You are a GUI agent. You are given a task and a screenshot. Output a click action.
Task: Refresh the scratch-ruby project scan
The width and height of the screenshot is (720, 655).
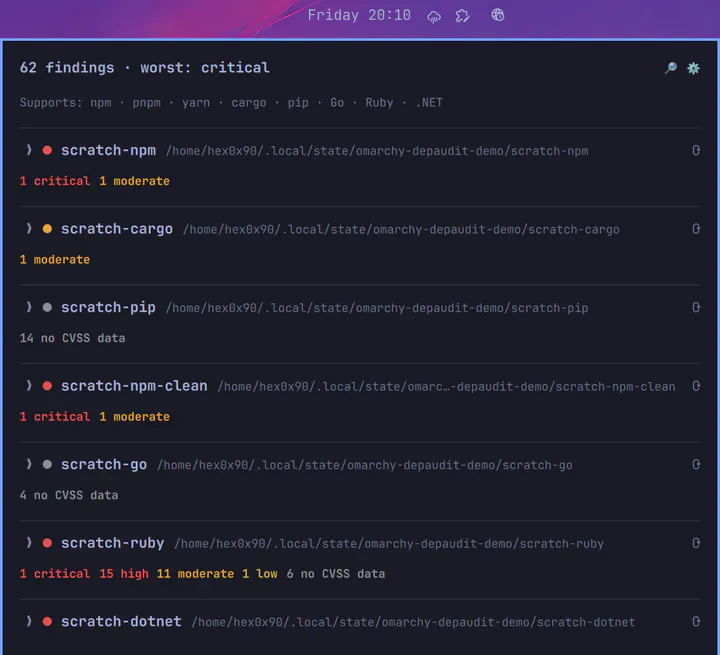pos(696,543)
